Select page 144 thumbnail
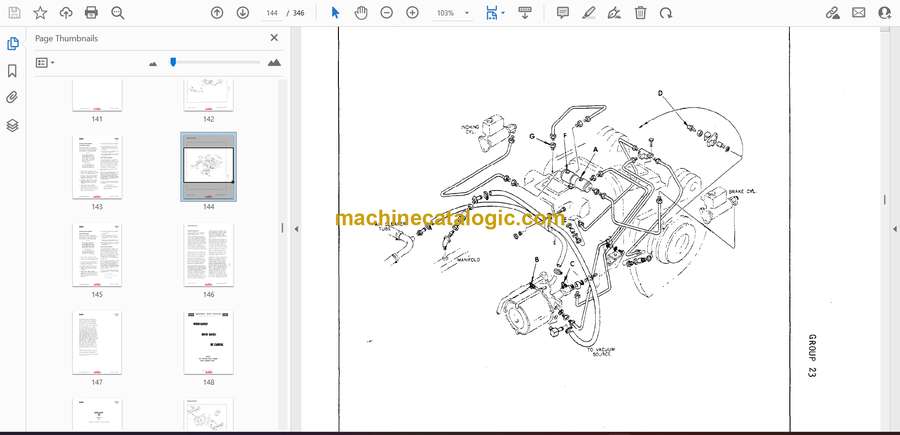 click(x=208, y=166)
